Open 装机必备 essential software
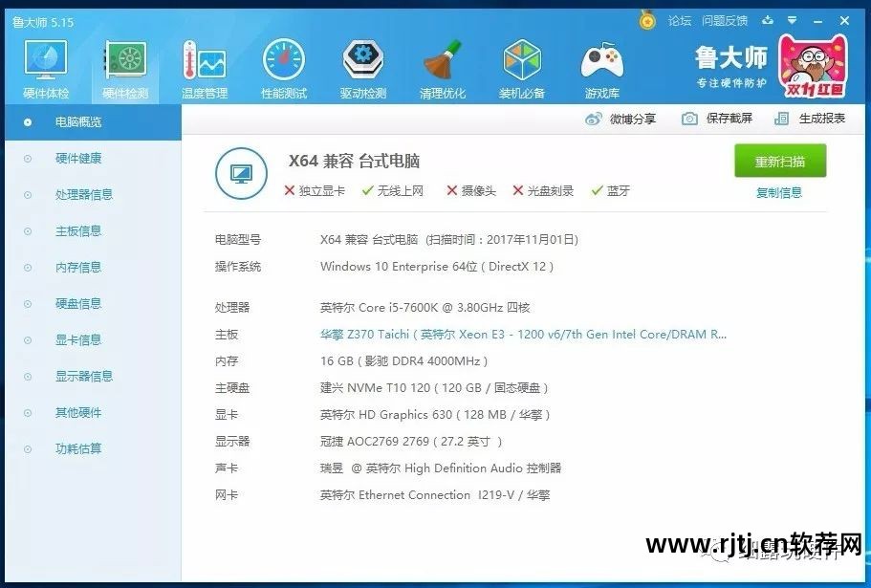The image size is (871, 588). click(522, 70)
